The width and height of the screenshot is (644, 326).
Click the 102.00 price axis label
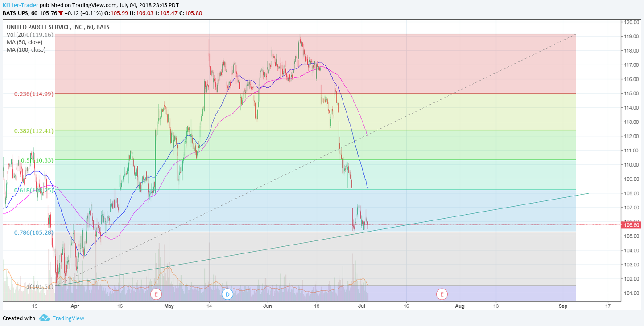point(632,278)
